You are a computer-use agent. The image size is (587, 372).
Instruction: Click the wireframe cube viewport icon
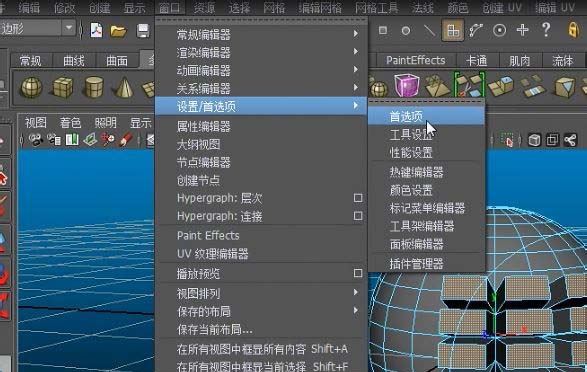click(x=534, y=140)
